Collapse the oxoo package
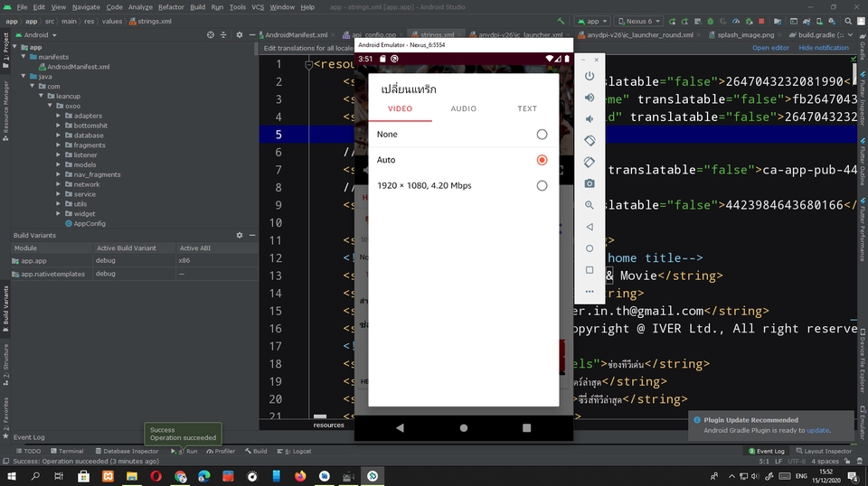Screen dimensions: 868x486 coord(50,106)
